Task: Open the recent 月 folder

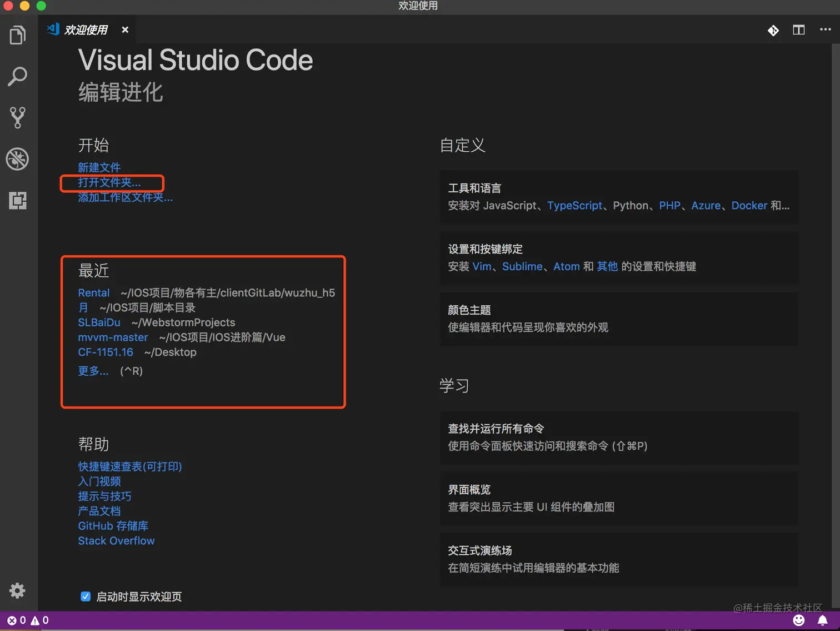Action: click(x=83, y=307)
